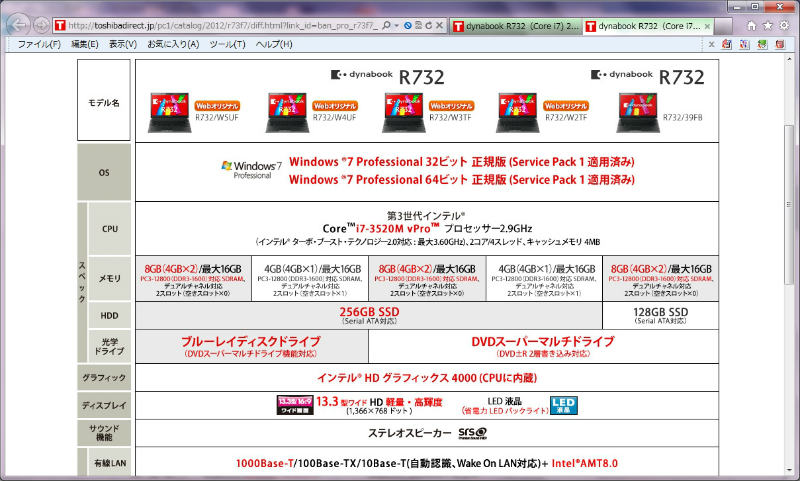Click the second add-on toolbar icon
800x481 pixels.
(744, 44)
